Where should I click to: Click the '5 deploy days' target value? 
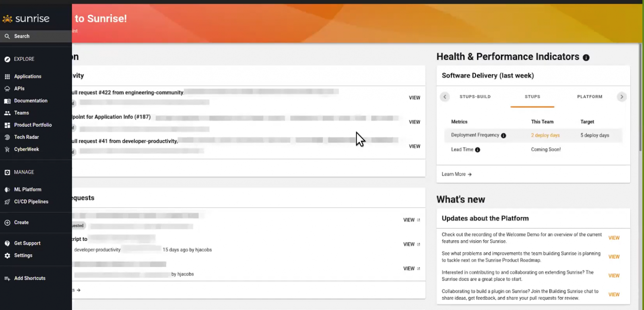coord(594,135)
